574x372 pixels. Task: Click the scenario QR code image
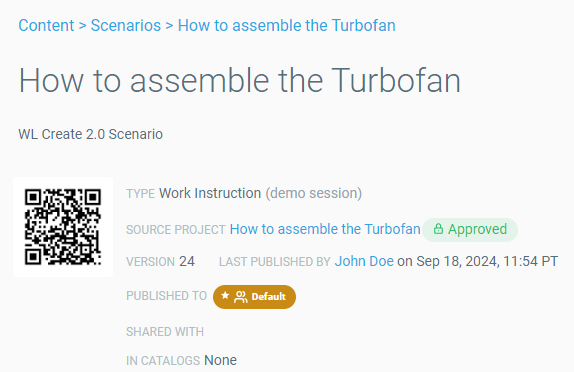pos(63,227)
